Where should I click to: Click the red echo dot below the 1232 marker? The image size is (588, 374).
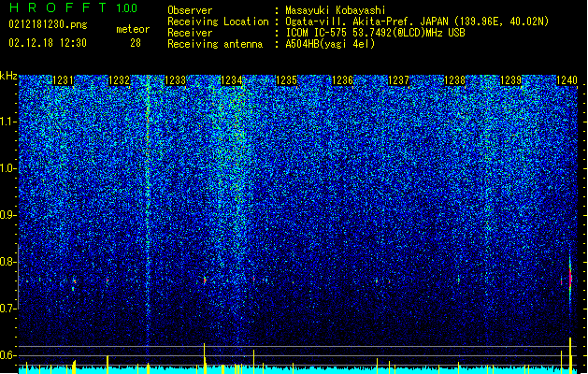coord(108,280)
